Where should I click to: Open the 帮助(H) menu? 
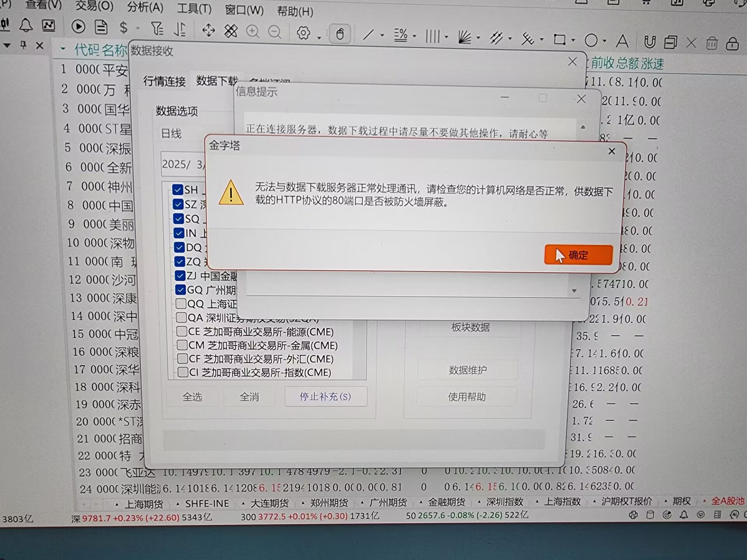pyautogui.click(x=295, y=11)
